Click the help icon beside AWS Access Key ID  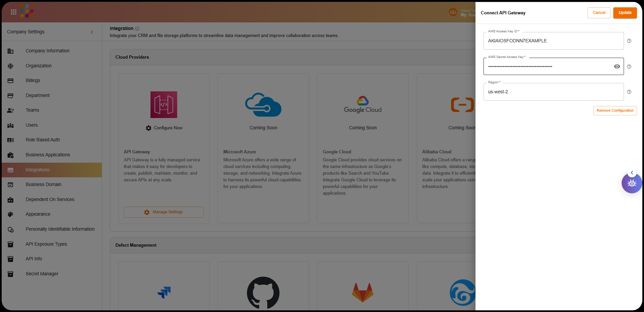[x=629, y=41]
